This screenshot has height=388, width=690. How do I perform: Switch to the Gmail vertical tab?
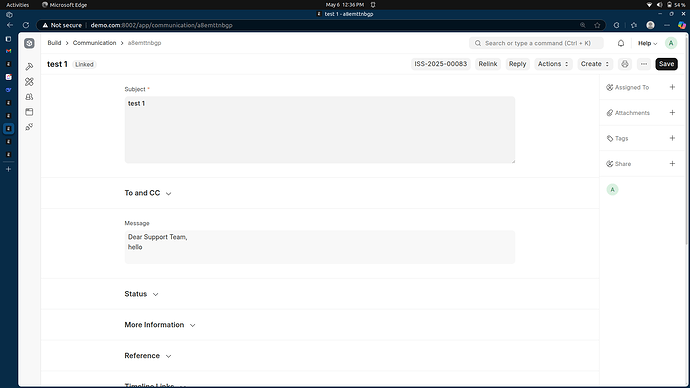tap(8, 51)
